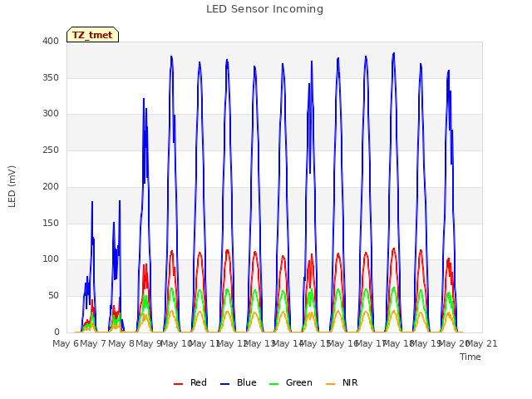Click the 50 y-axis tick label
This screenshot has width=532, height=399.
point(53,296)
